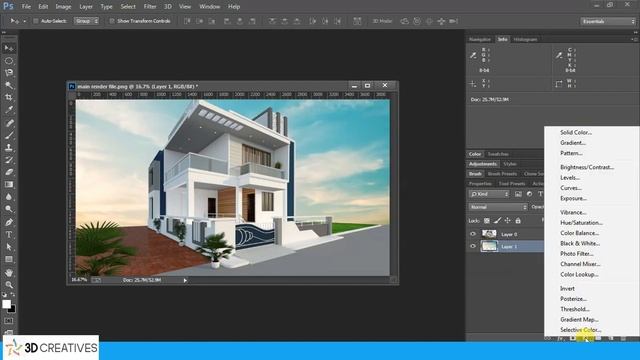
Task: Select the Hand tool
Action: (9, 273)
